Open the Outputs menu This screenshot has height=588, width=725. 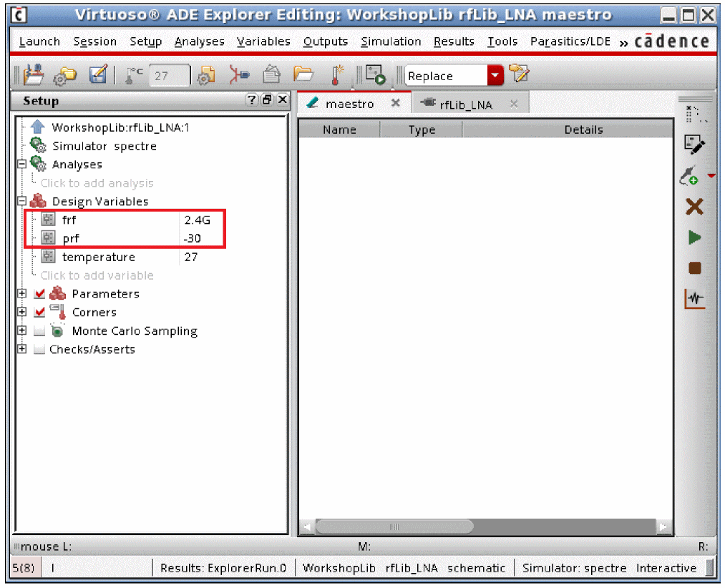[326, 41]
